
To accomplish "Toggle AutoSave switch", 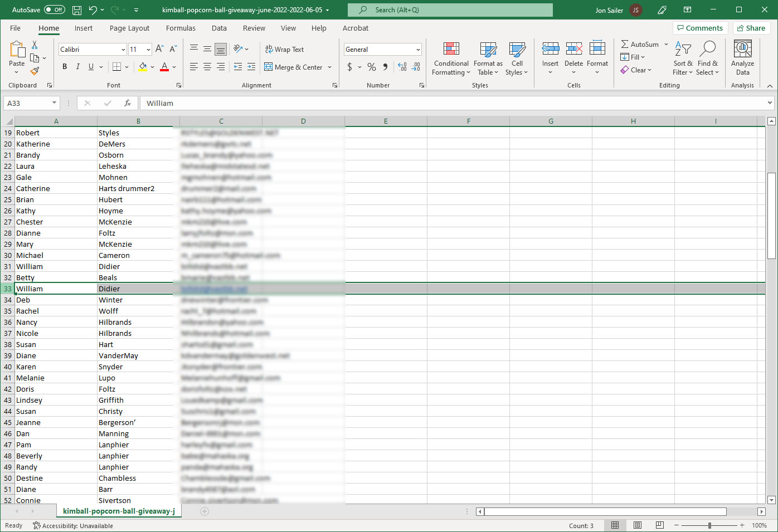I will [54, 10].
